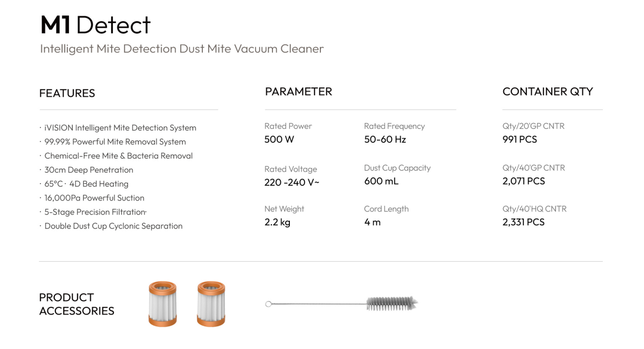Click the Intelligent Mite Detection subtitle
The image size is (644, 349).
point(182,49)
